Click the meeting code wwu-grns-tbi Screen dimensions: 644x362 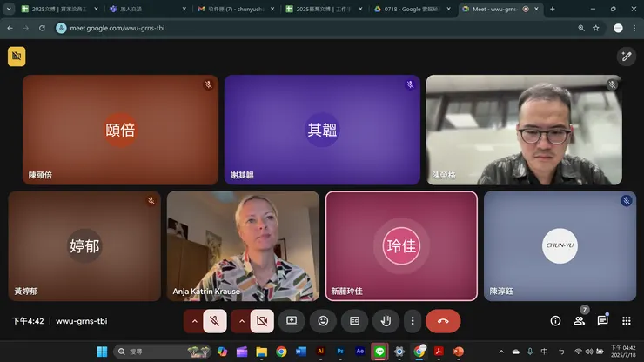click(81, 321)
